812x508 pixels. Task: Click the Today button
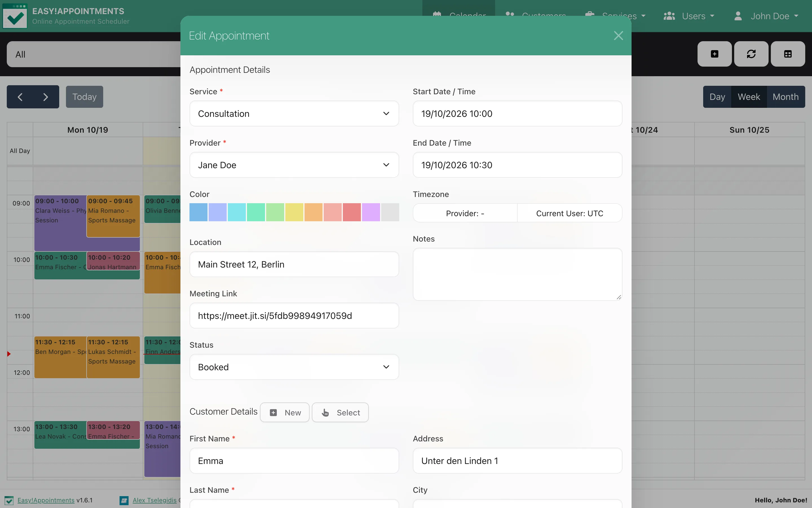click(85, 97)
